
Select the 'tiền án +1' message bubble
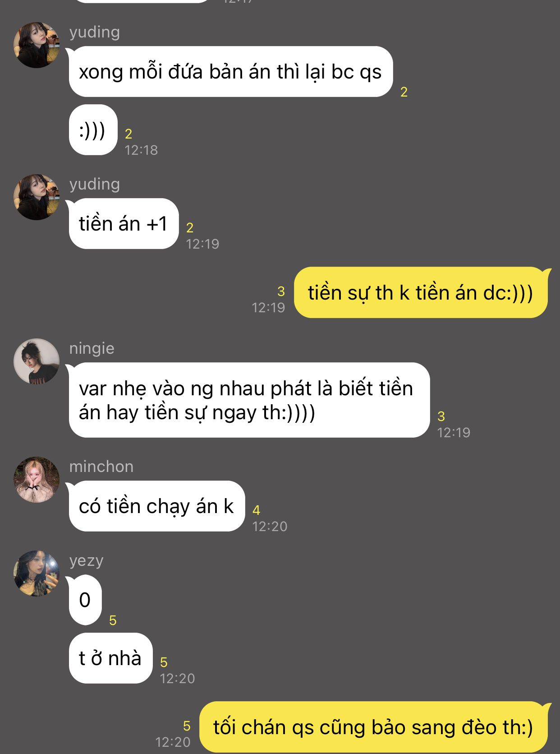click(124, 224)
